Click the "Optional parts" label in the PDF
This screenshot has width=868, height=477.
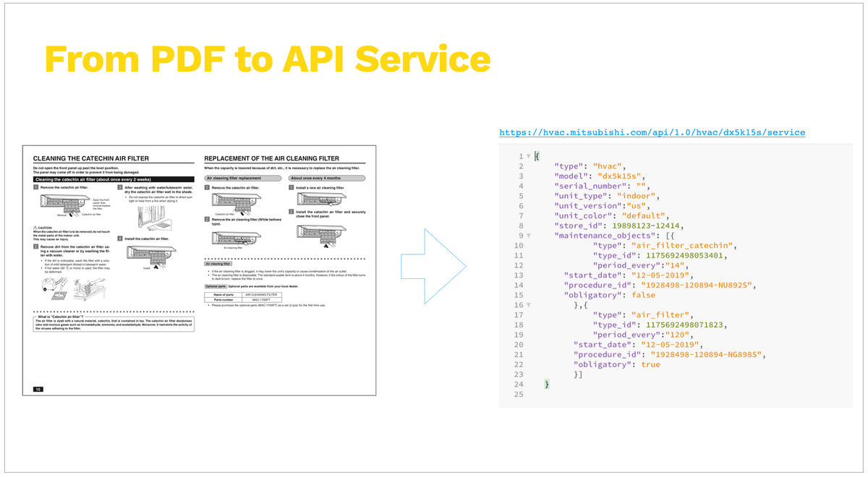point(216,287)
